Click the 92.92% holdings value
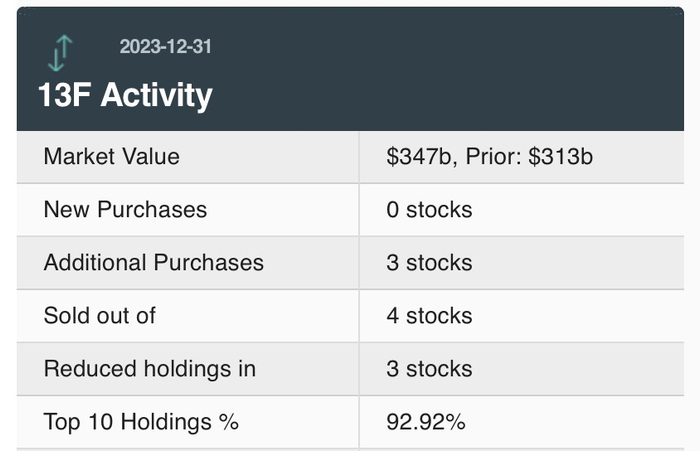 pyautogui.click(x=426, y=422)
